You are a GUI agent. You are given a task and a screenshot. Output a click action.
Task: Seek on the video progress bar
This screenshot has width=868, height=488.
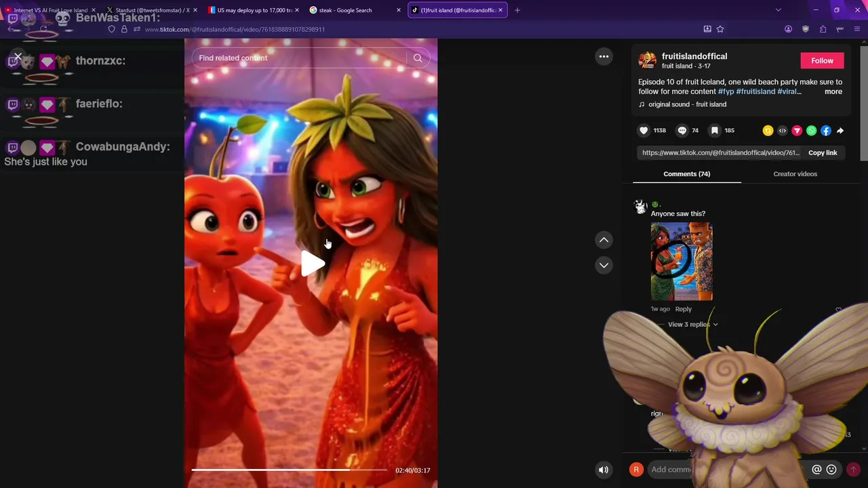(289, 470)
